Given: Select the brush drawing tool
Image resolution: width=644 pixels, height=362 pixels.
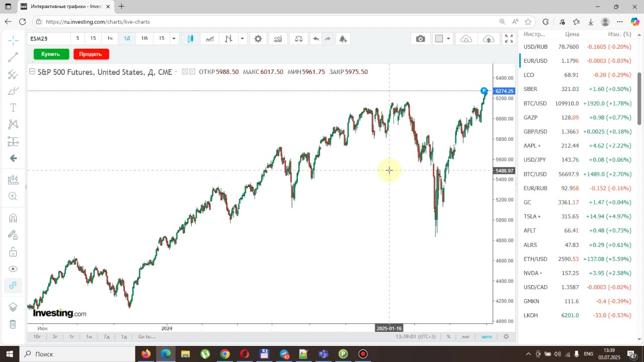Looking at the screenshot, I should [13, 91].
